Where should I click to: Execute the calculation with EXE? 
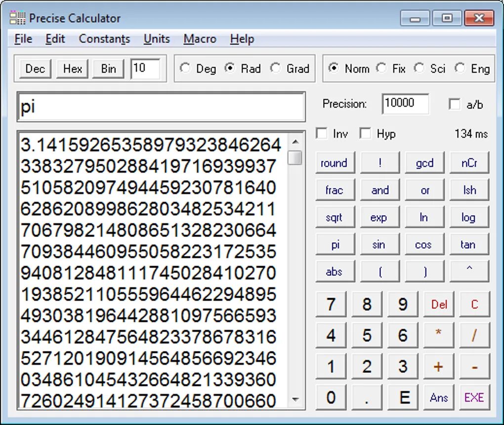tap(475, 397)
